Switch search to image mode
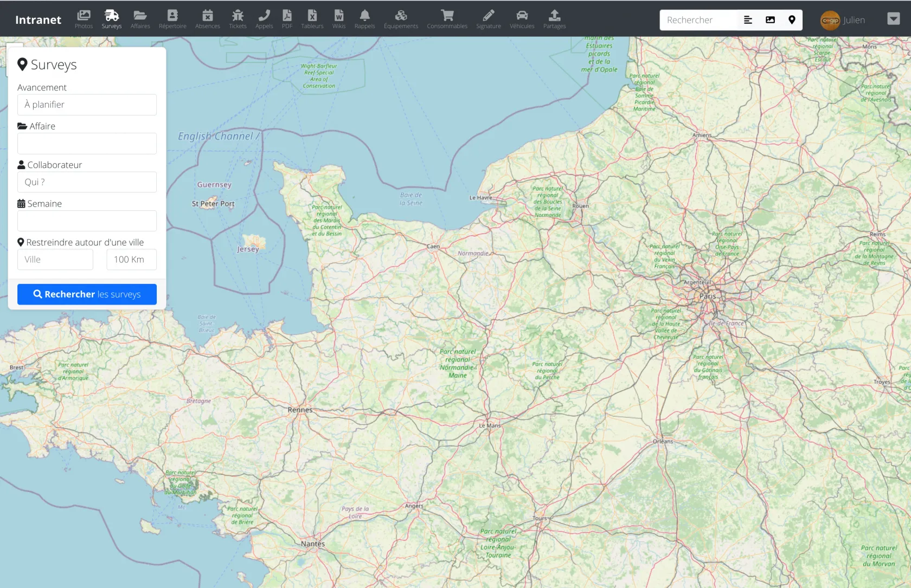The width and height of the screenshot is (911, 588). pos(770,20)
